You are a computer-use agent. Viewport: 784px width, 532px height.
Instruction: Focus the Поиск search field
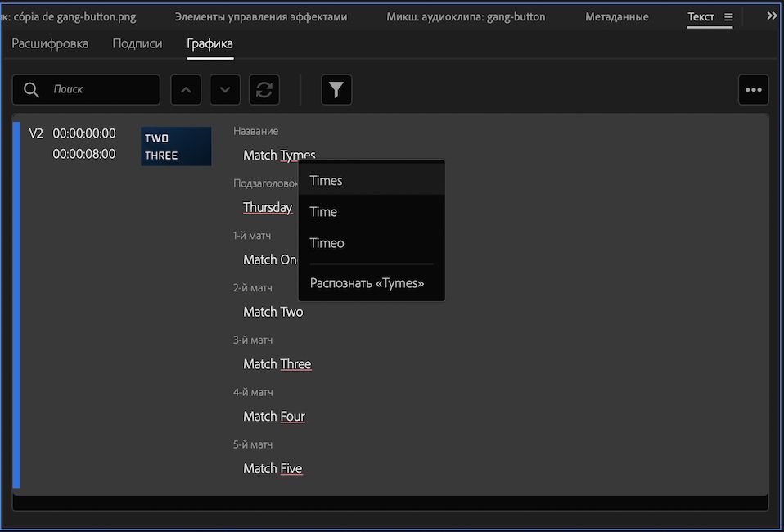click(86, 90)
